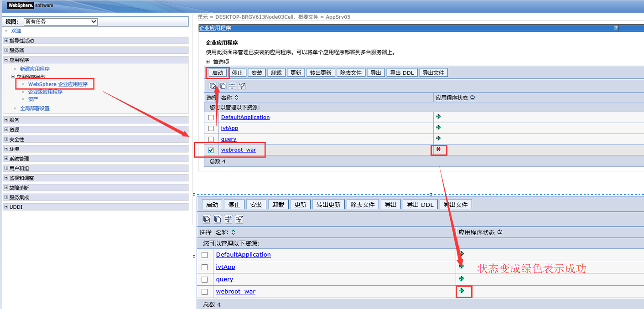Image resolution: width=644 pixels, height=309 pixels.
Task: Click the 启动 button in the upper toolbar
Action: [218, 72]
